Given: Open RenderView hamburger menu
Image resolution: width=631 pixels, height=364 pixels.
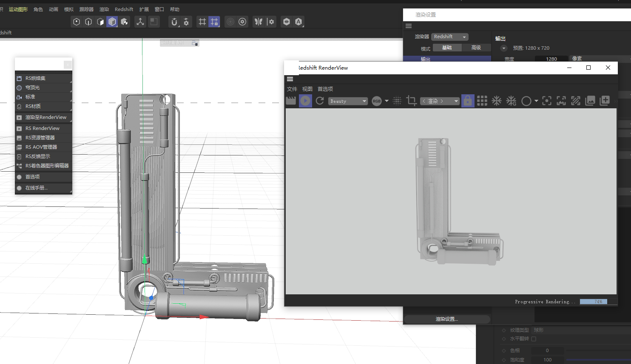Looking at the screenshot, I should pyautogui.click(x=290, y=79).
